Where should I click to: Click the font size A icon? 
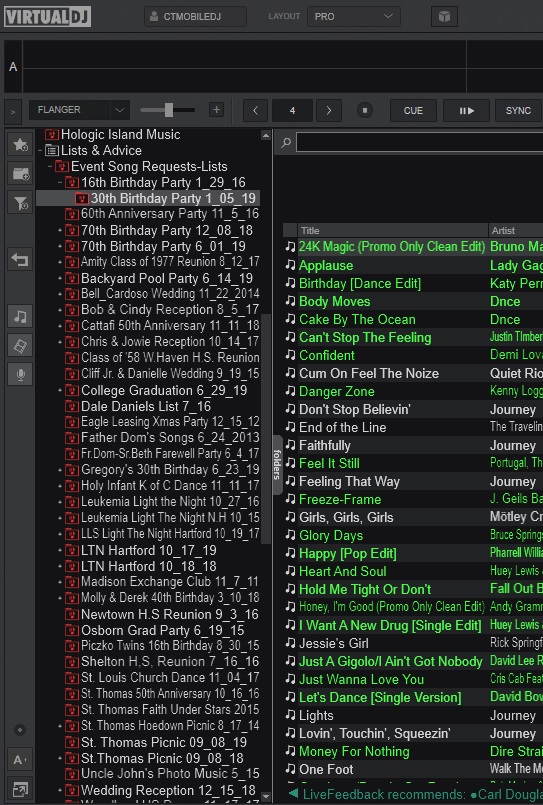pos(21,760)
